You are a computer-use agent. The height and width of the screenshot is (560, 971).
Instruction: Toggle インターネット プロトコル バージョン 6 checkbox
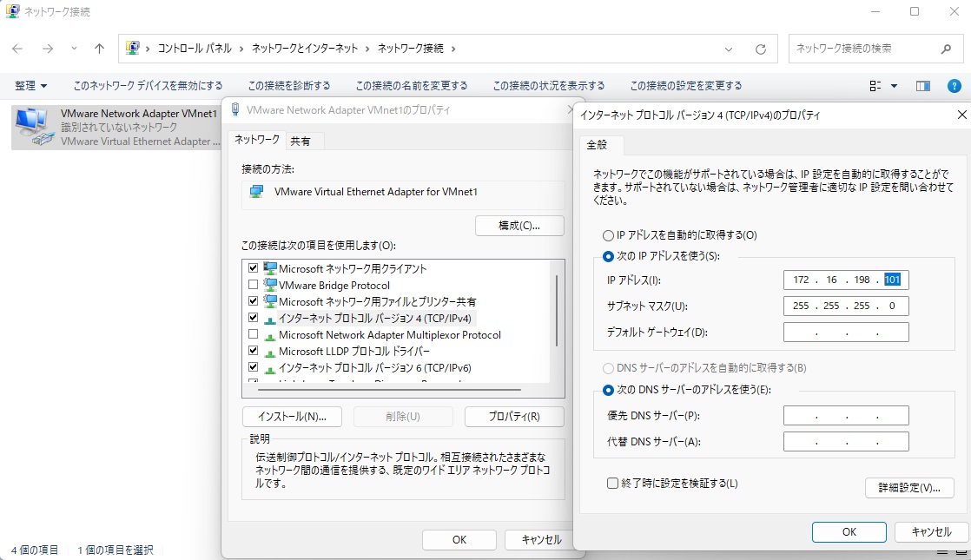point(253,367)
